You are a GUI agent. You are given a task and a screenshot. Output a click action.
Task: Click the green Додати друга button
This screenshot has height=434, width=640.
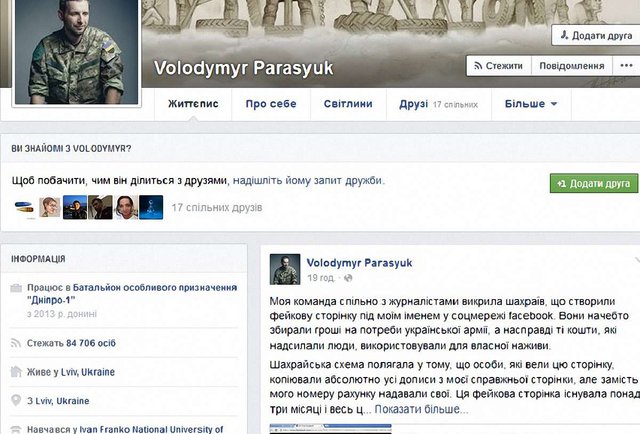tap(593, 183)
